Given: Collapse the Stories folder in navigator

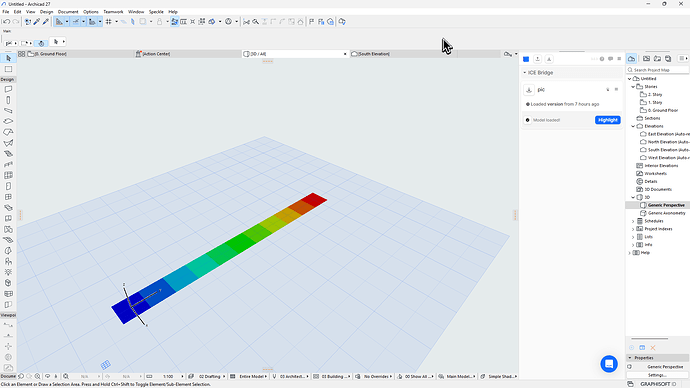Looking at the screenshot, I should 633,87.
